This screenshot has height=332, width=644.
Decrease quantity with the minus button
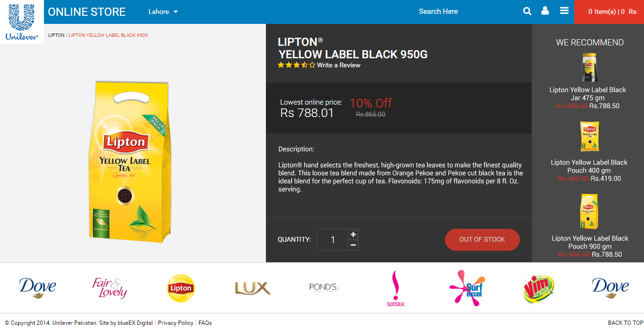[x=353, y=245]
